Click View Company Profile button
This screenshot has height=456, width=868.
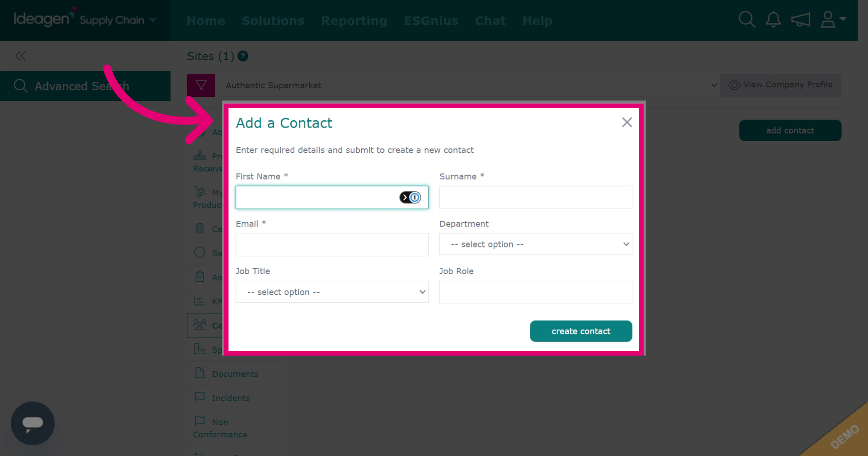(780, 85)
